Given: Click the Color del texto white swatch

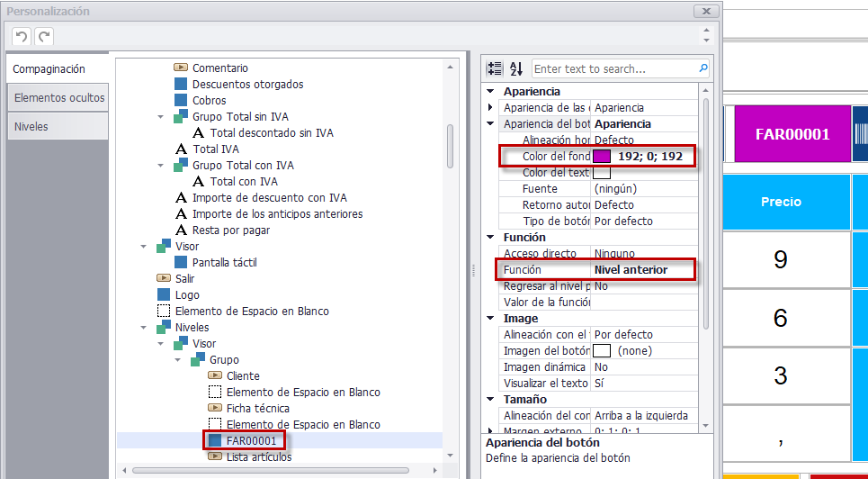Looking at the screenshot, I should click(x=602, y=173).
